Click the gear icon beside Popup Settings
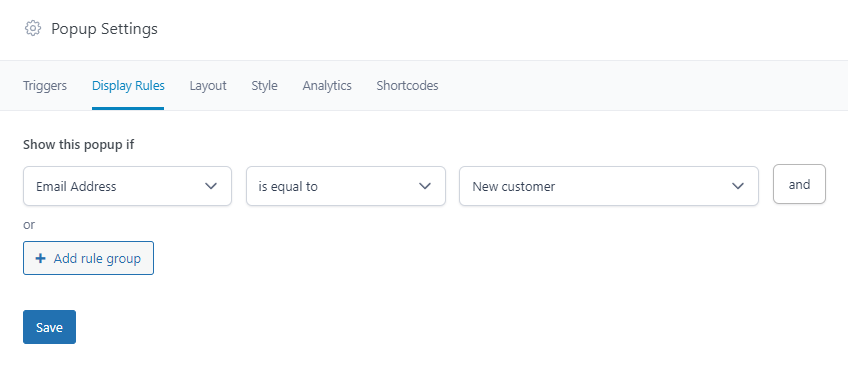This screenshot has width=848, height=371. (33, 28)
